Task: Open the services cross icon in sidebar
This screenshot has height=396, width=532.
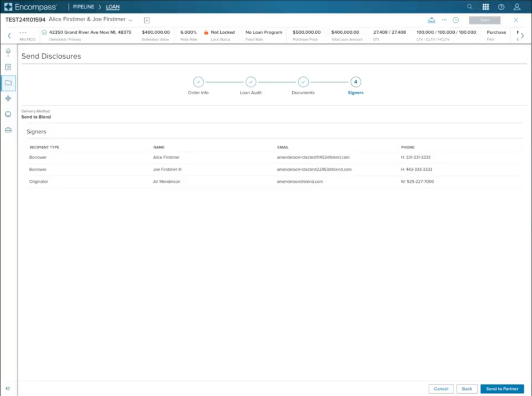Action: pos(8,99)
